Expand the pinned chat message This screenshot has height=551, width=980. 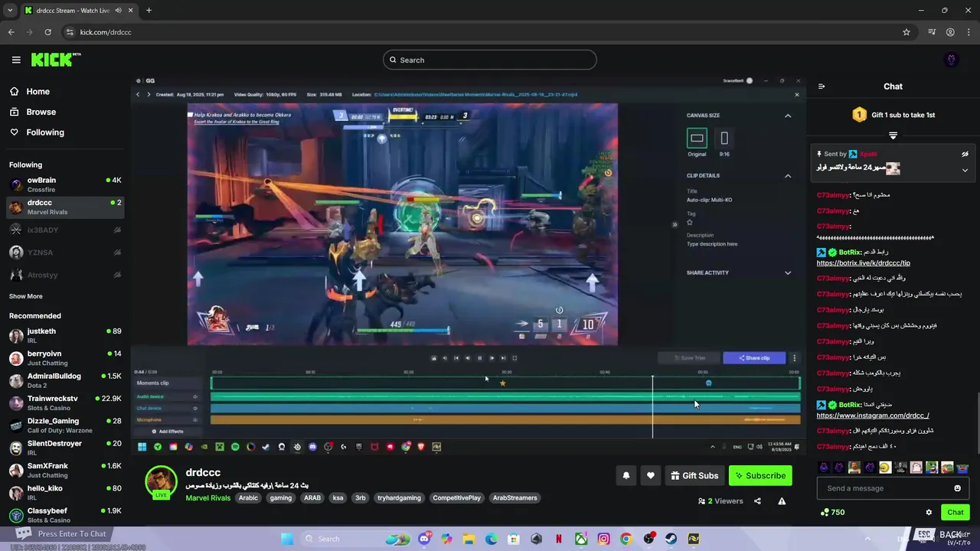965,170
